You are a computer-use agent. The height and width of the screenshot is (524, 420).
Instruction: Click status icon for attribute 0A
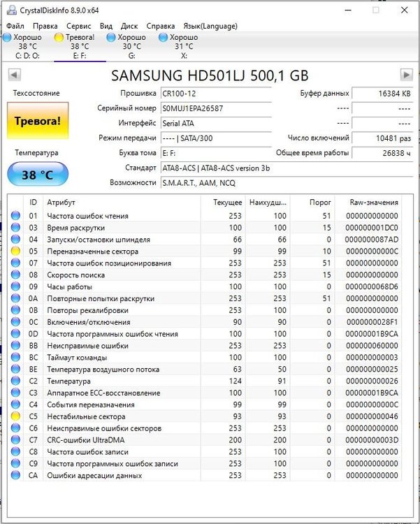15,298
